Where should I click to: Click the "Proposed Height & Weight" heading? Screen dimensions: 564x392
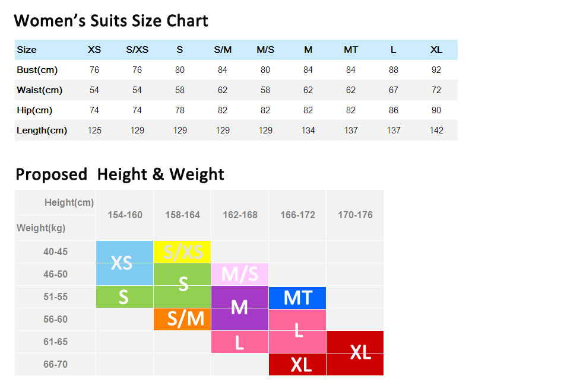tap(120, 174)
